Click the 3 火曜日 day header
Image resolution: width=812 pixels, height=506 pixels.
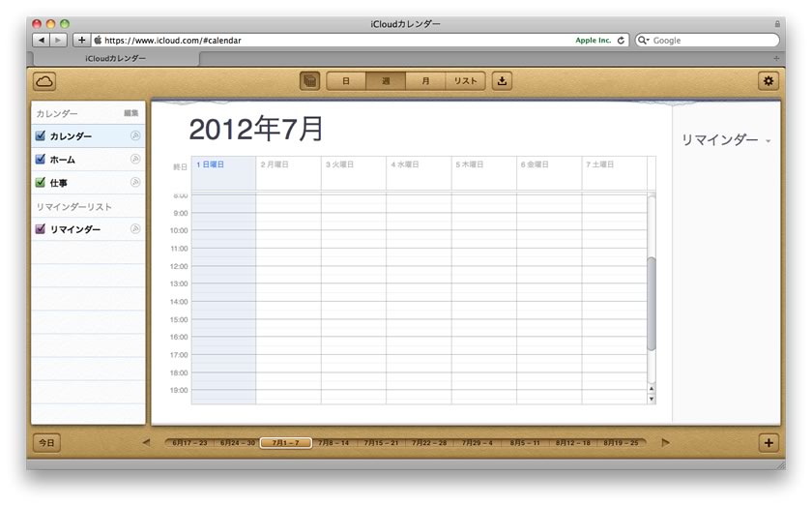[339, 164]
